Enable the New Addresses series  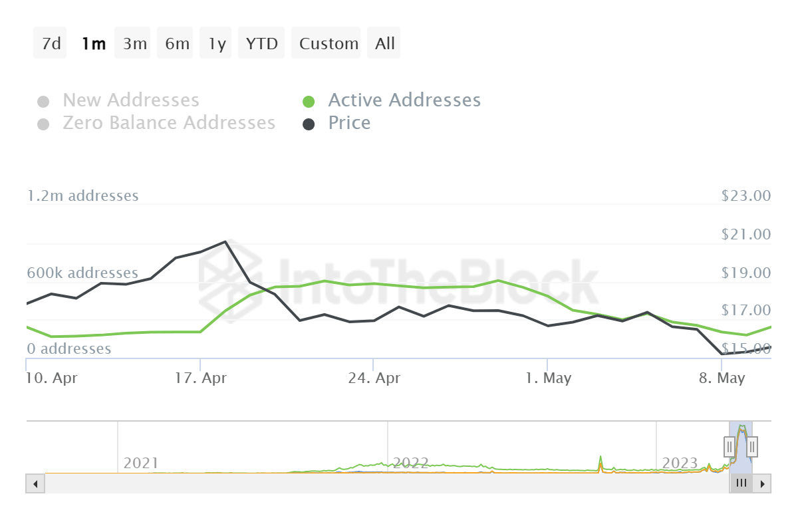pos(131,100)
